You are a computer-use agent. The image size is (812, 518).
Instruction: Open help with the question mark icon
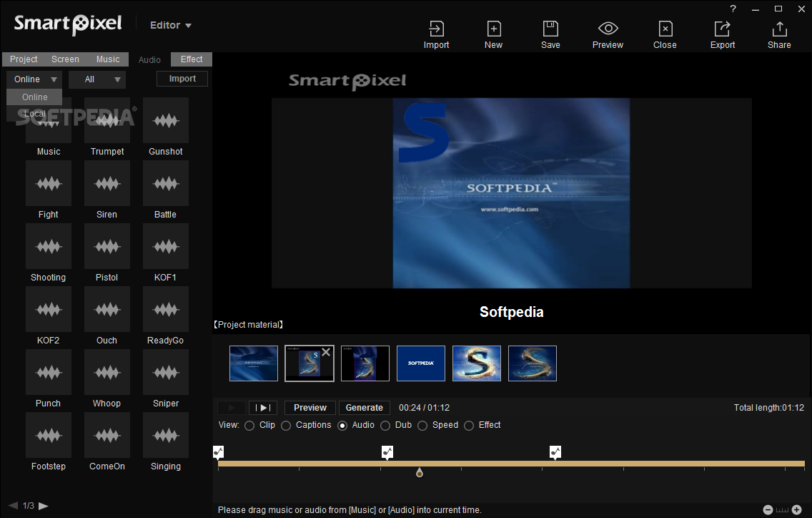[733, 9]
